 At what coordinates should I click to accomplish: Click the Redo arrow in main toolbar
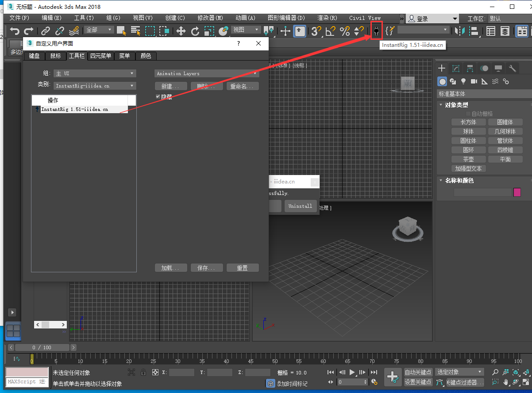pyautogui.click(x=29, y=31)
